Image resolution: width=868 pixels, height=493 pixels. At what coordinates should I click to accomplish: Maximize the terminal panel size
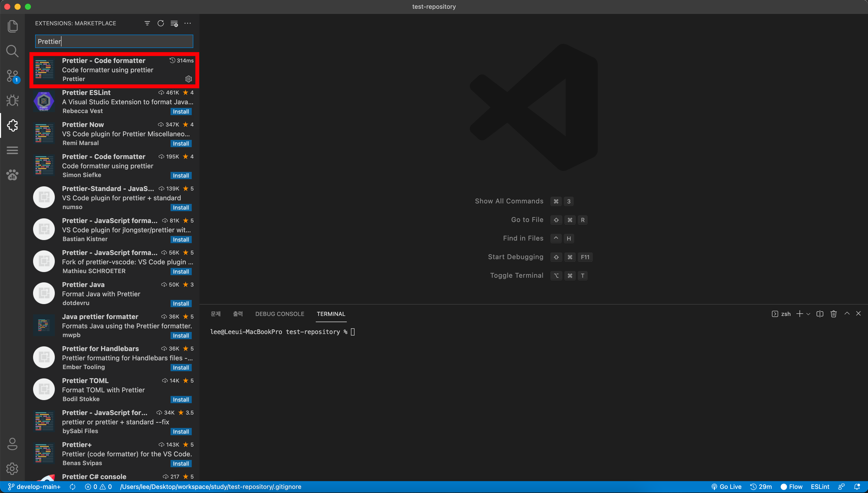tap(847, 314)
